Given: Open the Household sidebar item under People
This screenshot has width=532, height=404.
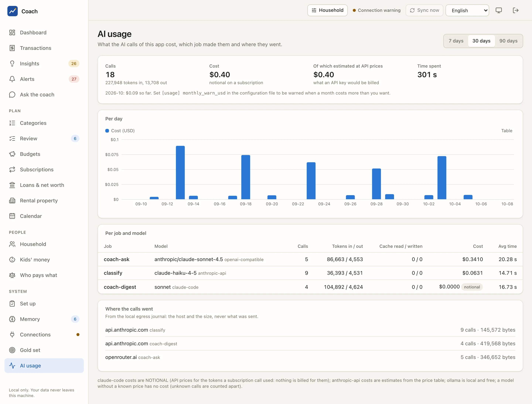Looking at the screenshot, I should pos(44,244).
